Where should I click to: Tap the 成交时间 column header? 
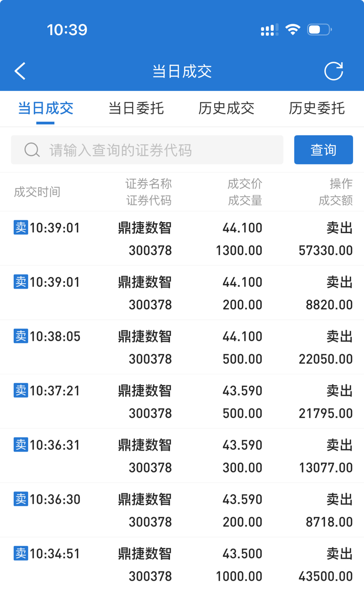pos(37,192)
